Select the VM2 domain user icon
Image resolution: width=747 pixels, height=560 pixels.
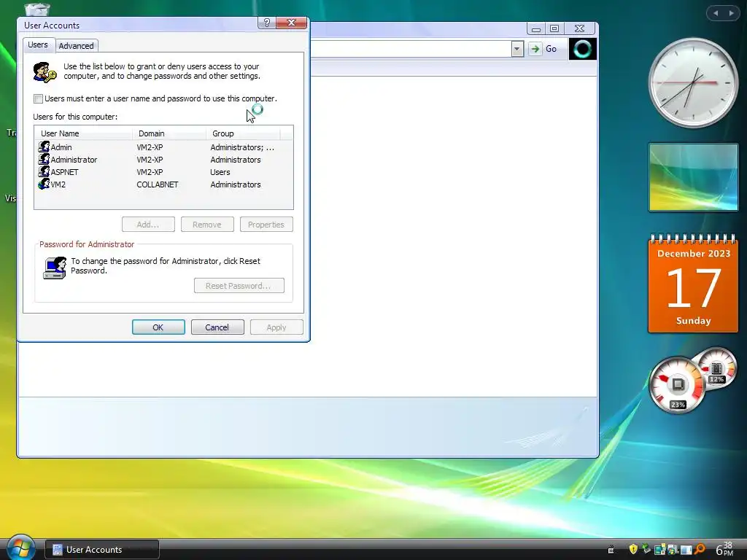(x=44, y=184)
